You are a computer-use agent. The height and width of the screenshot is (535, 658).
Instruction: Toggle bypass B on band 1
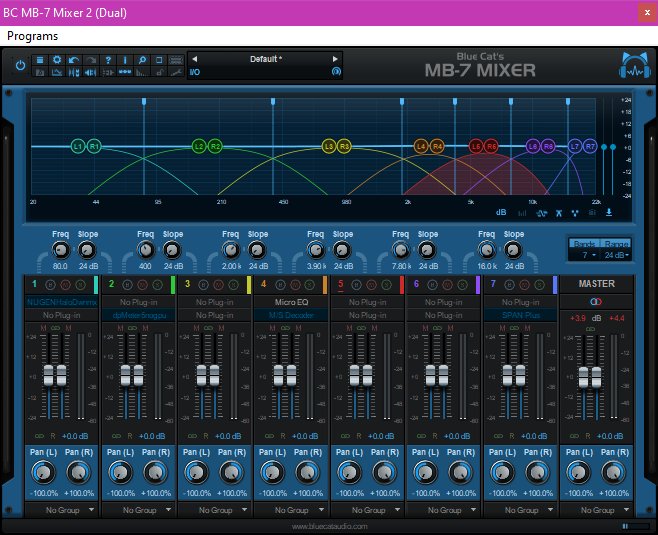pos(50,285)
